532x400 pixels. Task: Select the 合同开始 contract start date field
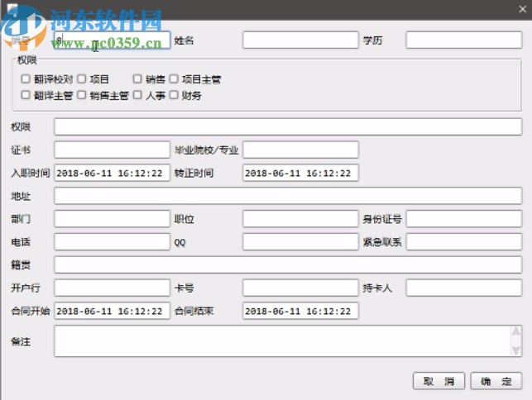click(x=112, y=311)
